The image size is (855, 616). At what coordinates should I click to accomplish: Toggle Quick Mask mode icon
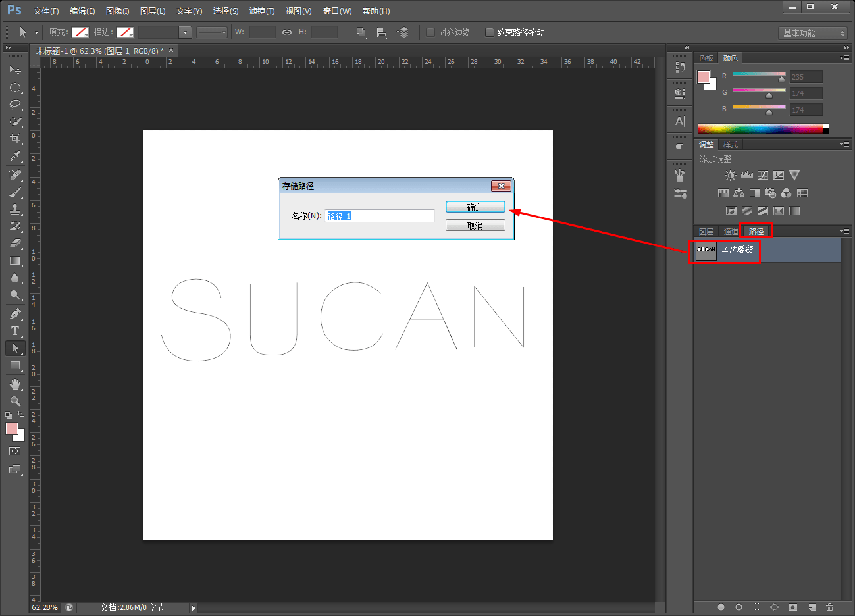(x=15, y=451)
